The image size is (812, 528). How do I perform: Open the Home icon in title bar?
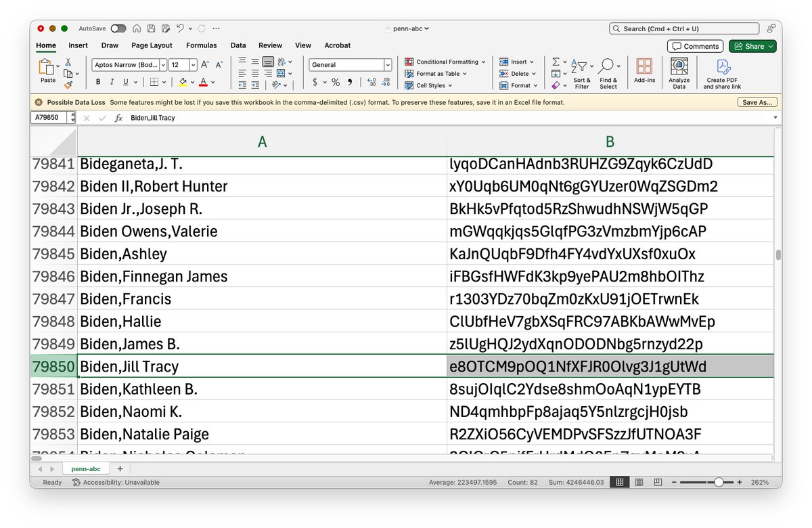[137, 28]
